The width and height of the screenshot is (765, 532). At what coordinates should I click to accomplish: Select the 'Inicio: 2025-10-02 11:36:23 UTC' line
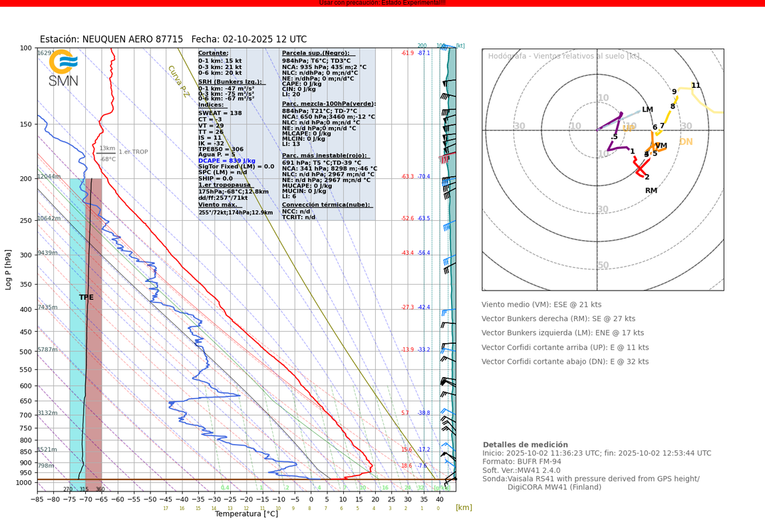pyautogui.click(x=597, y=454)
